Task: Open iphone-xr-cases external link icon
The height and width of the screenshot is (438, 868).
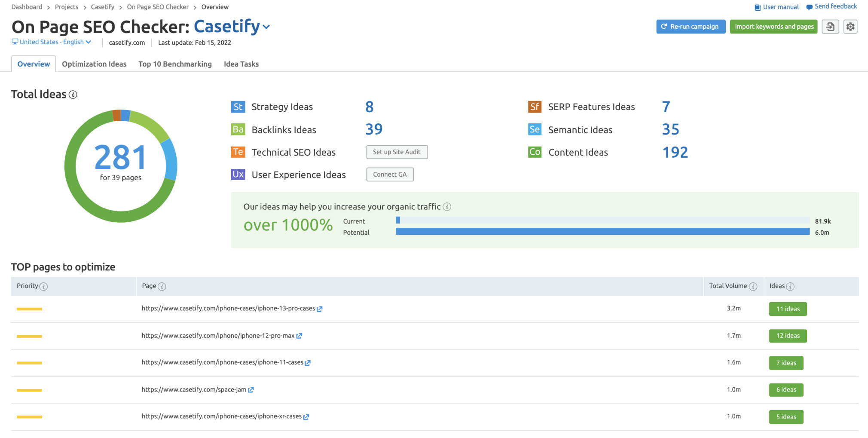Action: tap(306, 417)
